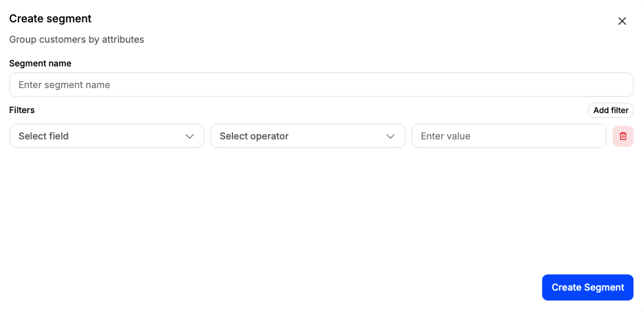Click the Filters section label
The image size is (644, 311).
coord(22,110)
